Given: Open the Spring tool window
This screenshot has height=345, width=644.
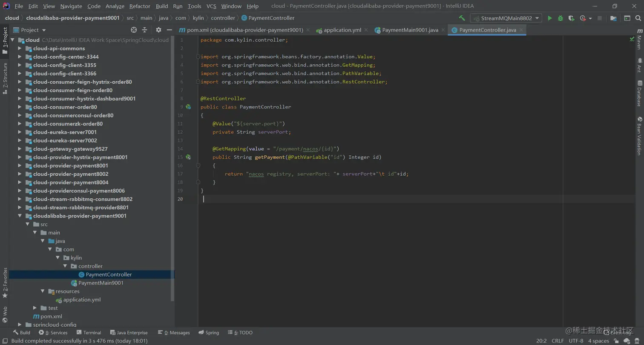Looking at the screenshot, I should click(209, 333).
